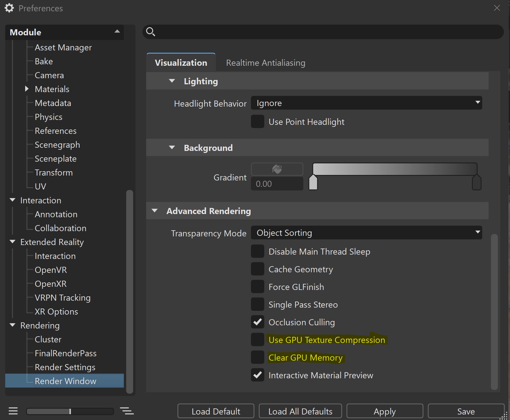Open Headlight Behavior dropdown
Viewport: 510px width, 420px height.
[x=366, y=103]
